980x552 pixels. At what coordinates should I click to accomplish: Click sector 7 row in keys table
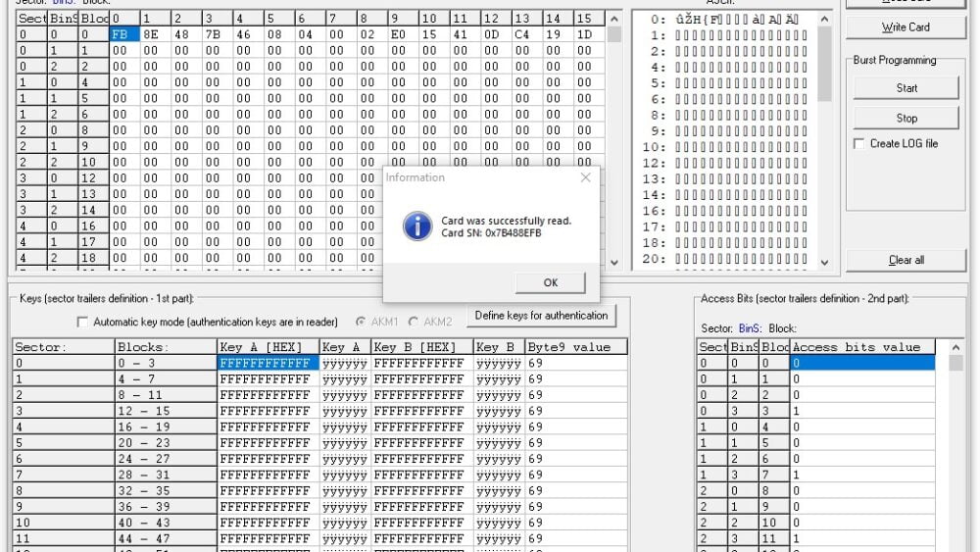pyautogui.click(x=63, y=476)
